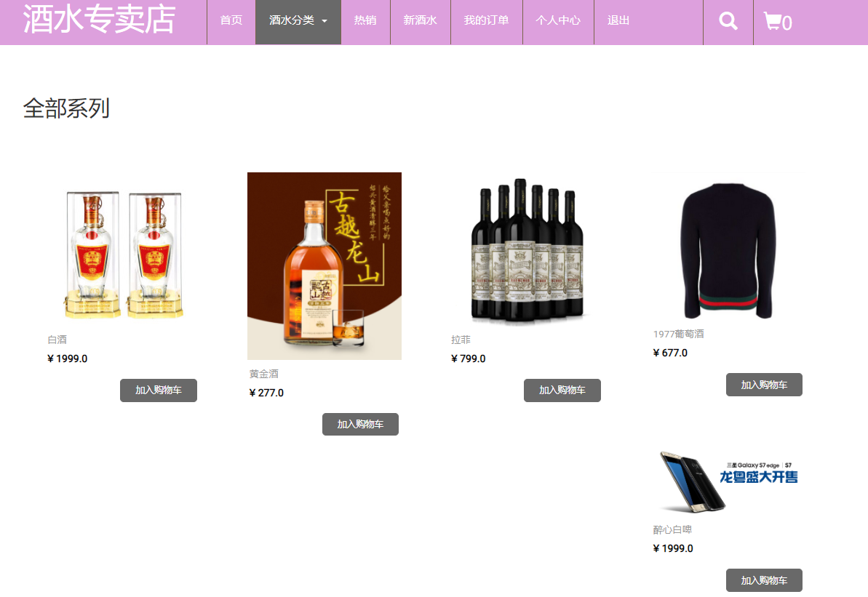Add 拉菲 to the shopping cart

click(x=562, y=390)
